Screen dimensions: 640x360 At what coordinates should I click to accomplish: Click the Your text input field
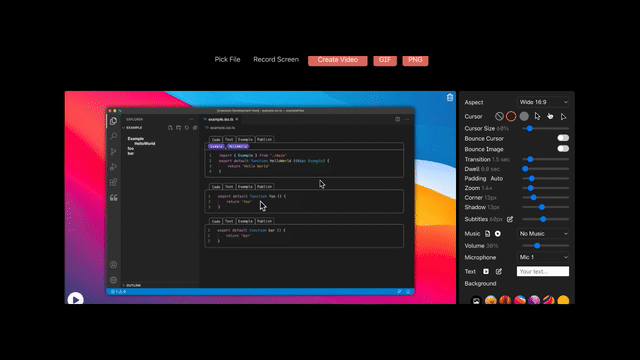(x=543, y=271)
